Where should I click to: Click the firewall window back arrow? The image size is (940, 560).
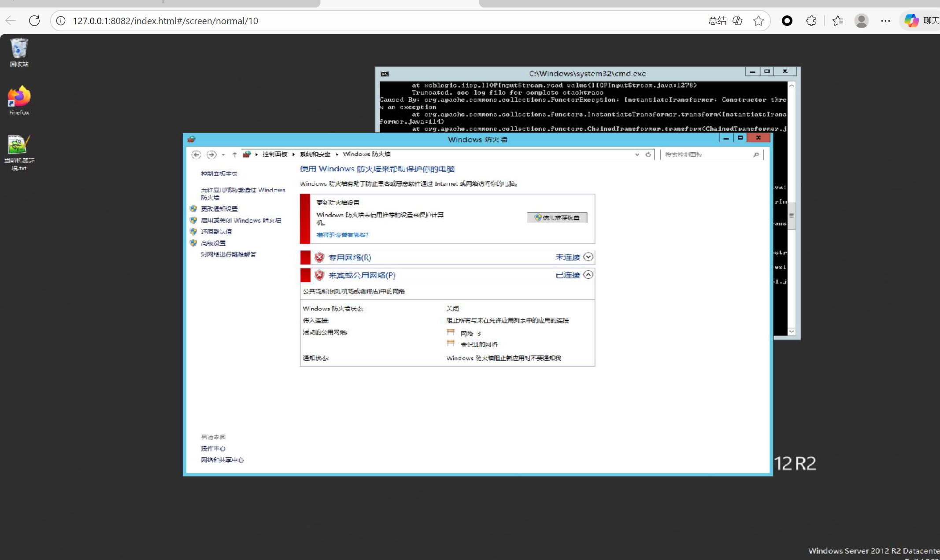[x=196, y=155]
